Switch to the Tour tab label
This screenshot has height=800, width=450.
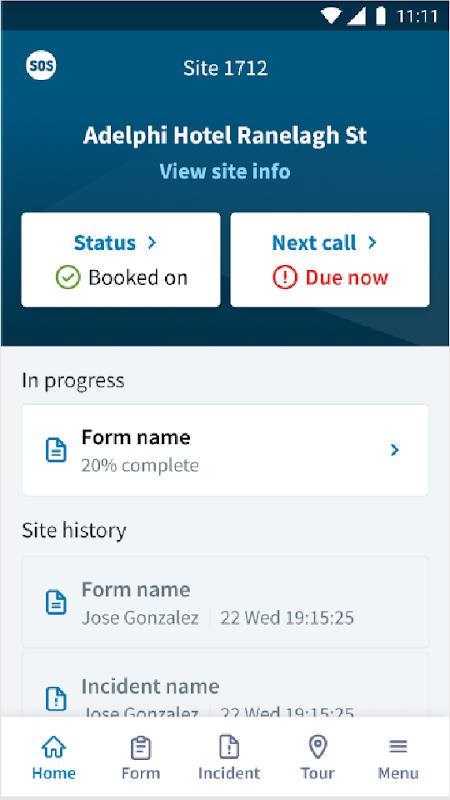tap(317, 773)
